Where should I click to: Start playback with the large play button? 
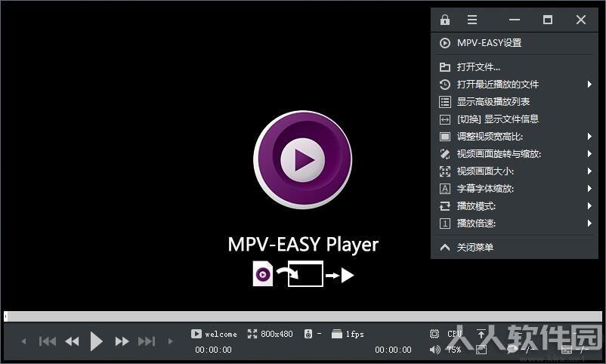click(96, 341)
